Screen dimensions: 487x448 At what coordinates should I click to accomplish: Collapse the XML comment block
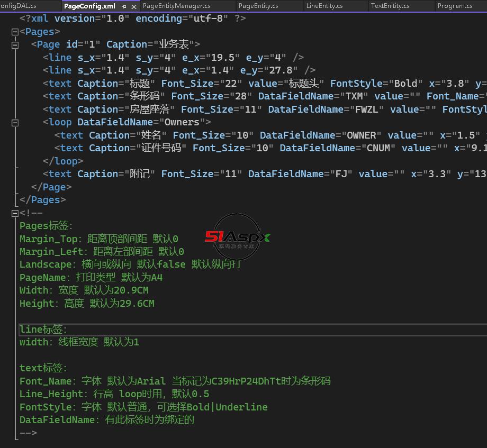click(15, 213)
